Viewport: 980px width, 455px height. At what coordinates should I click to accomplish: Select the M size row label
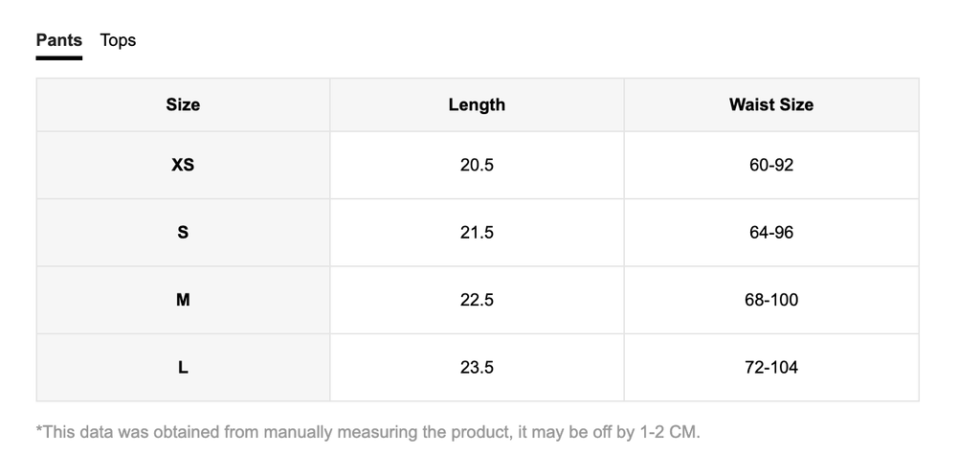pyautogui.click(x=183, y=300)
